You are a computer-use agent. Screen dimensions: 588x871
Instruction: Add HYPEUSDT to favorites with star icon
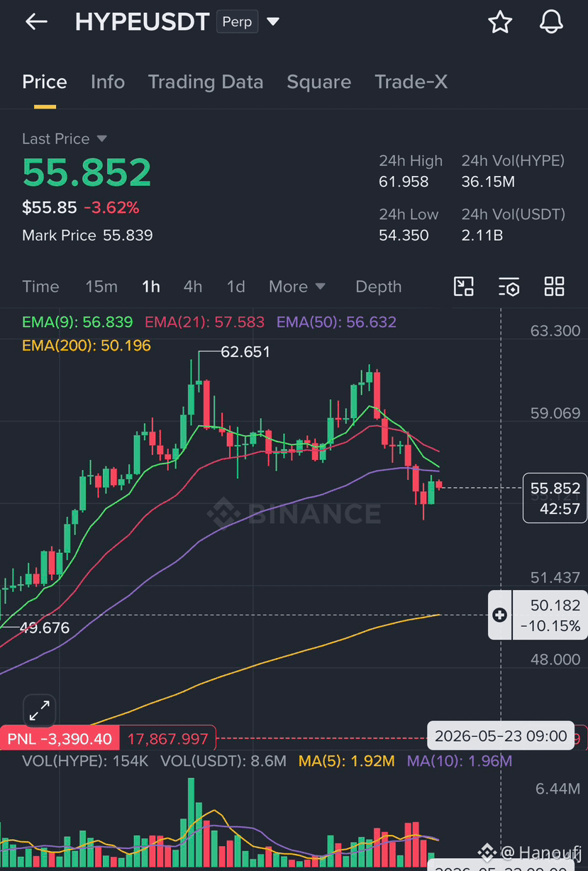click(x=500, y=22)
